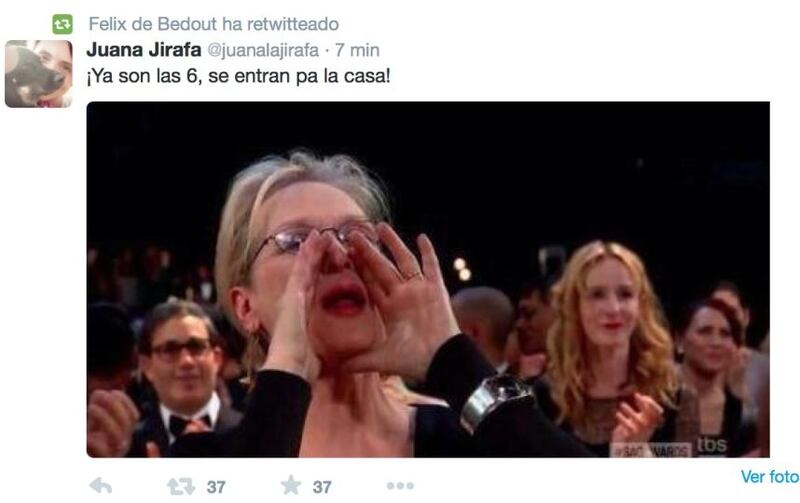Retweet using the arrows icon below the photo
Image resolution: width=800 pixels, height=503 pixels.
pyautogui.click(x=181, y=486)
